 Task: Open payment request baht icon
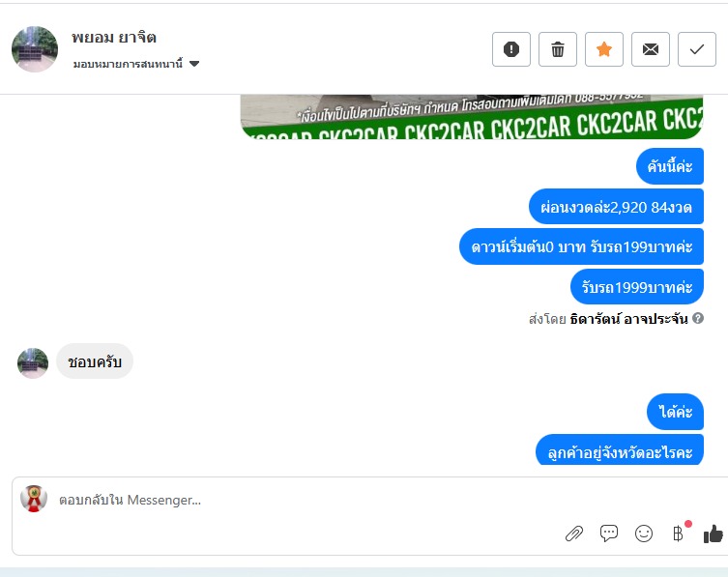click(x=679, y=534)
